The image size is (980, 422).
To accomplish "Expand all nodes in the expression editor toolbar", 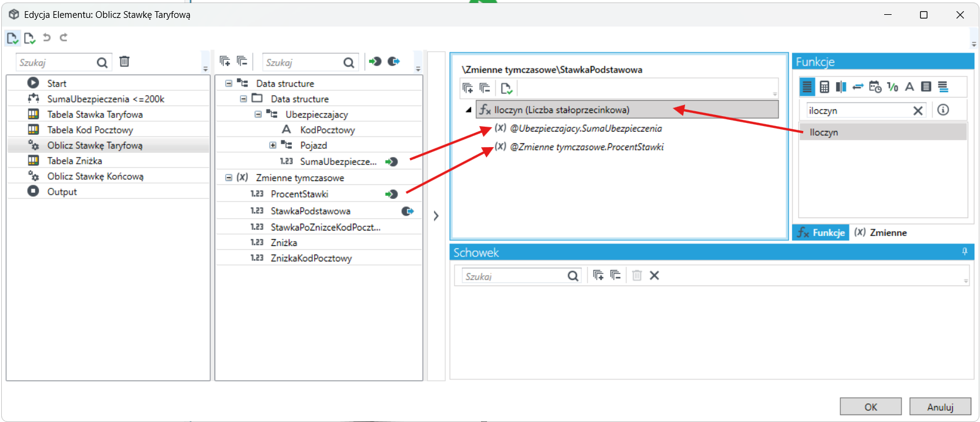I will coord(468,88).
